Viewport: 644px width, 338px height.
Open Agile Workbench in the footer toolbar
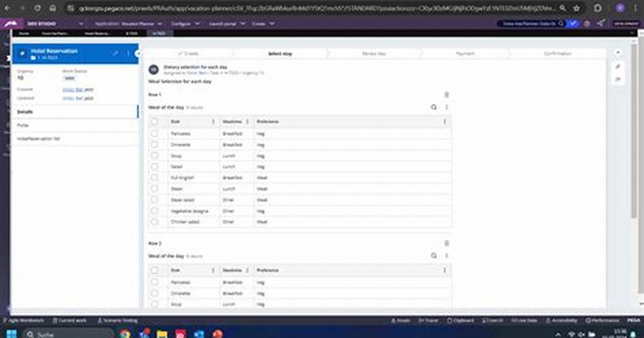point(23,320)
